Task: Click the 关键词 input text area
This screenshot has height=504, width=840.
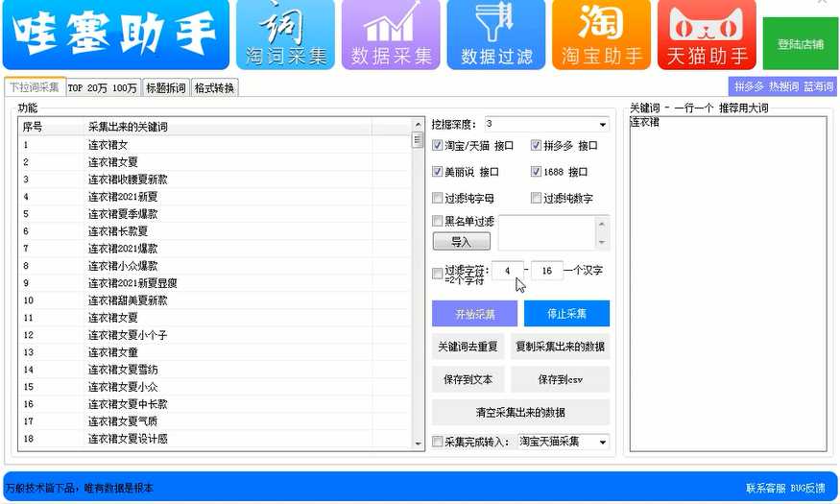Action: (728, 284)
